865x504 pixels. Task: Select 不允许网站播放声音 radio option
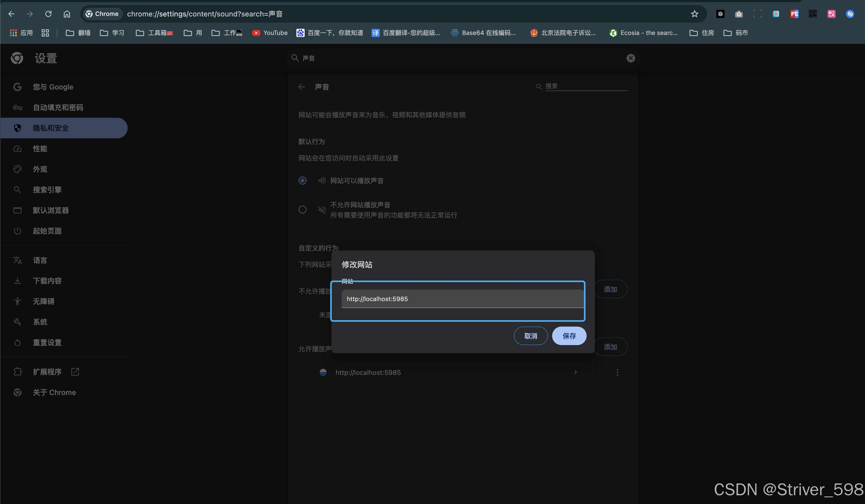click(x=302, y=210)
